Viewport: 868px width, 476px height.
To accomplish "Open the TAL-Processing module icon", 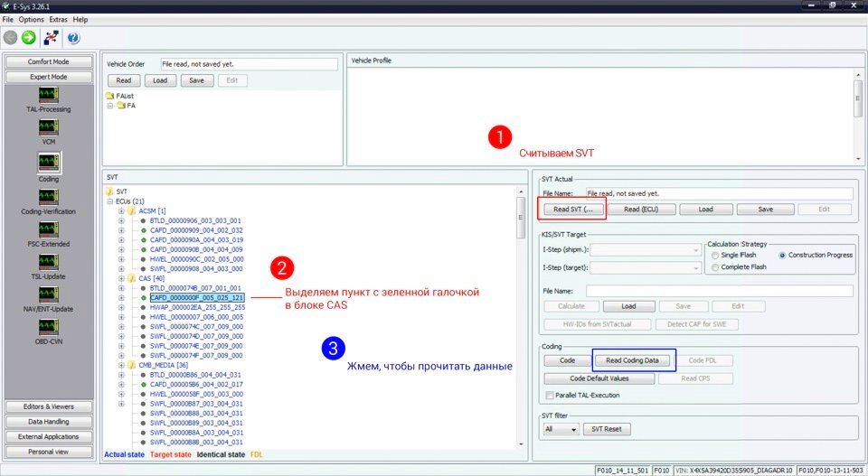I will click(49, 95).
